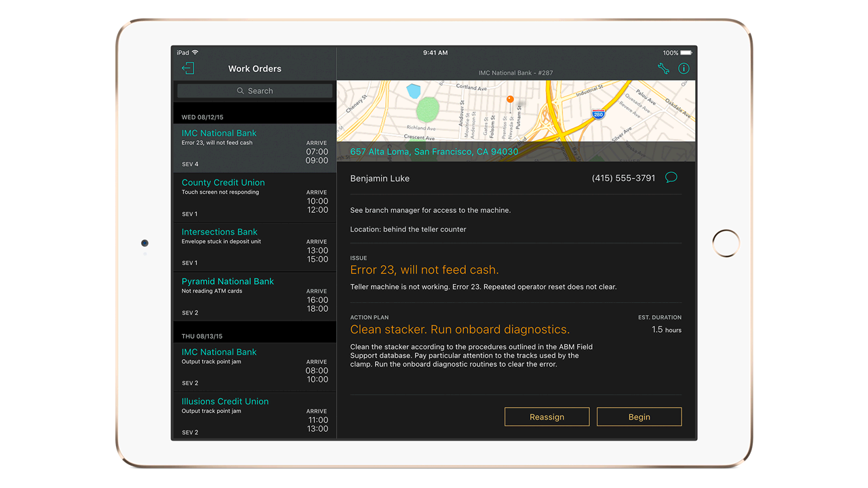The height and width of the screenshot is (488, 868).
Task: Tap the Envelope stuck in deposit unit description
Action: coord(221,241)
